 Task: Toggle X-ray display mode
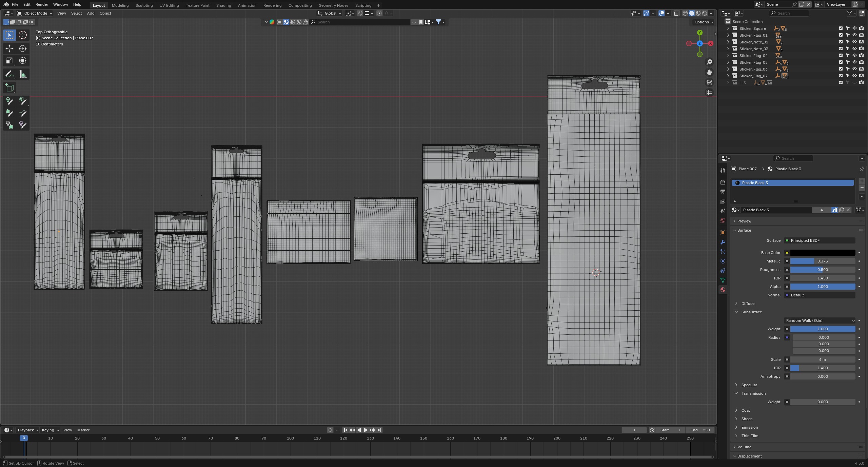point(676,13)
